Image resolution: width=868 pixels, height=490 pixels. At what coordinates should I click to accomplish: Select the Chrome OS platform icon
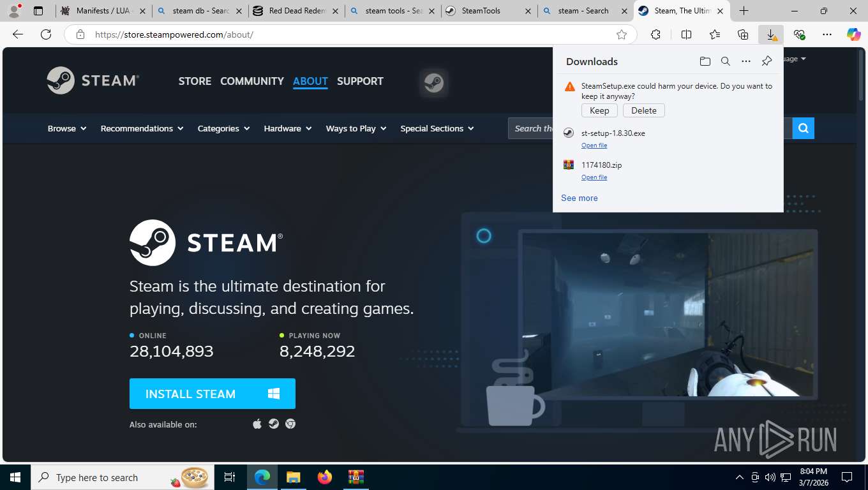(x=290, y=424)
